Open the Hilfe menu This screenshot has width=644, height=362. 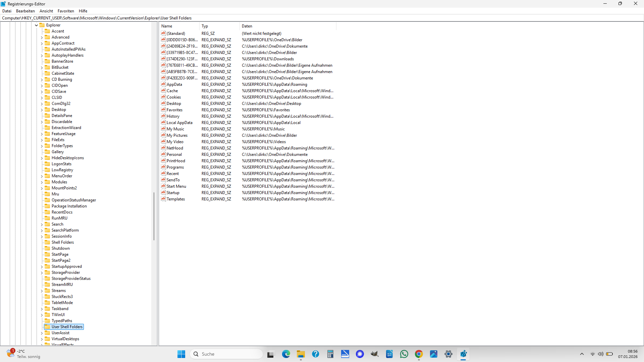tap(83, 11)
